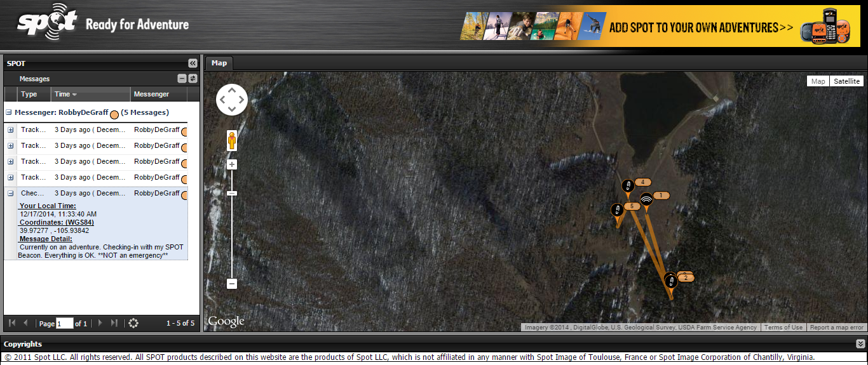868x365 pixels.
Task: Open track marker number 2
Action: tap(671, 281)
